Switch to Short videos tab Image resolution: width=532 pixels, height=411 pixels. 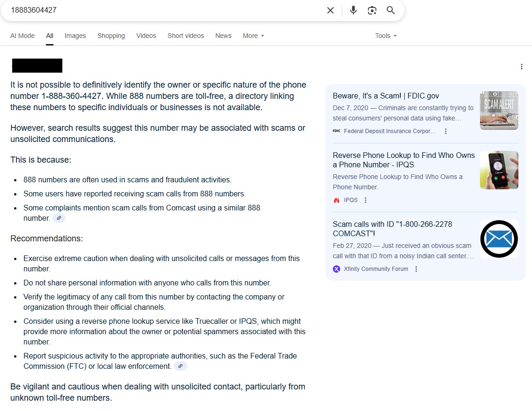click(x=186, y=36)
